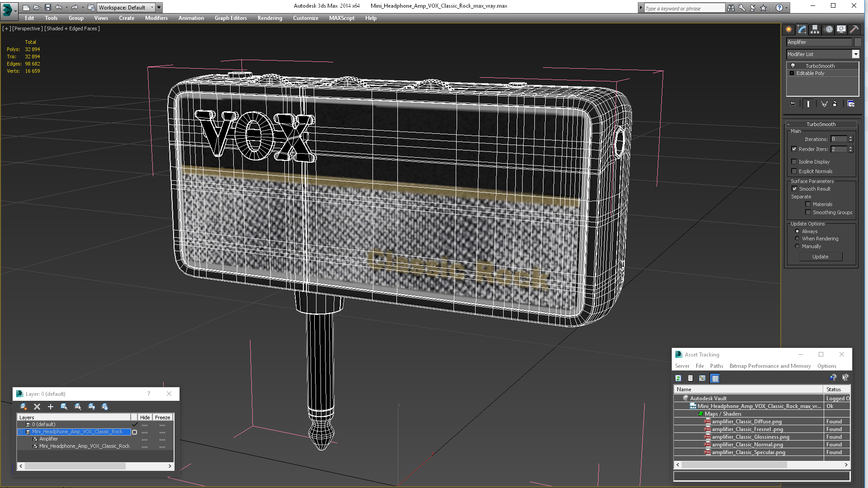Click Delete layer X icon

(37, 407)
